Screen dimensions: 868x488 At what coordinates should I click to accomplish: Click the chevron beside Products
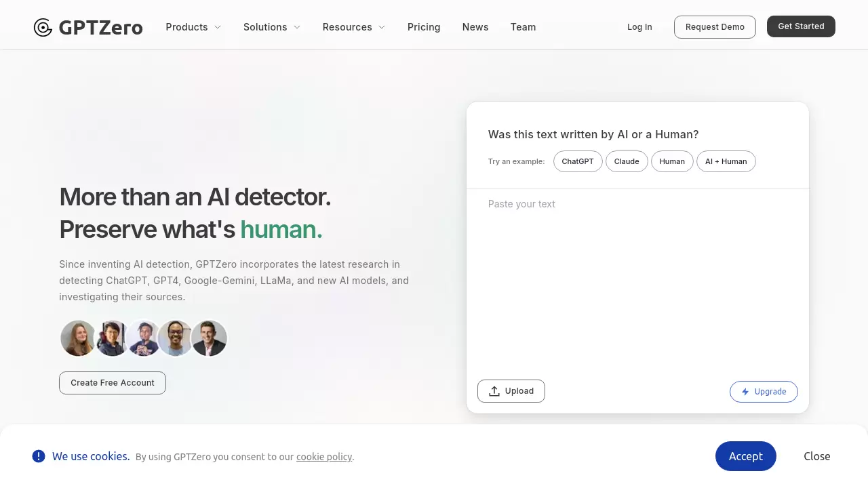(218, 27)
